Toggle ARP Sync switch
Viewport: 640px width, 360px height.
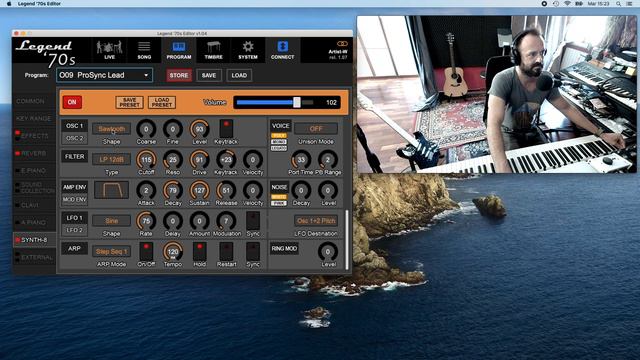coord(253,251)
